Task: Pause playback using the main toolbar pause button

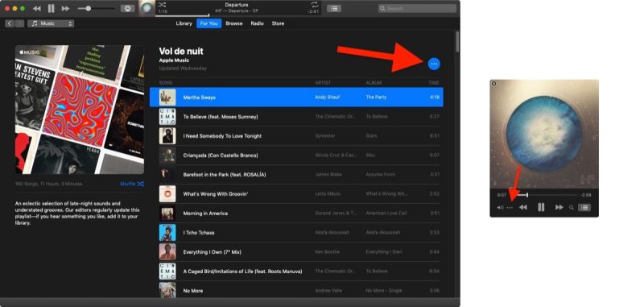Action: [51, 8]
